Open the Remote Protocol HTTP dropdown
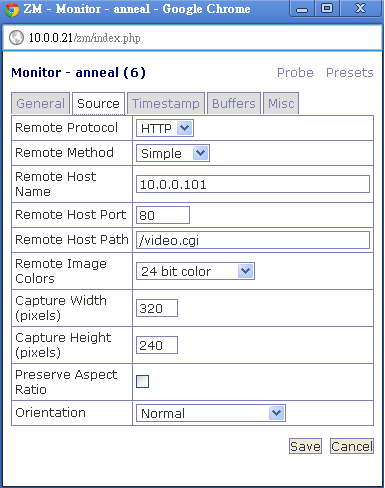 coord(165,128)
